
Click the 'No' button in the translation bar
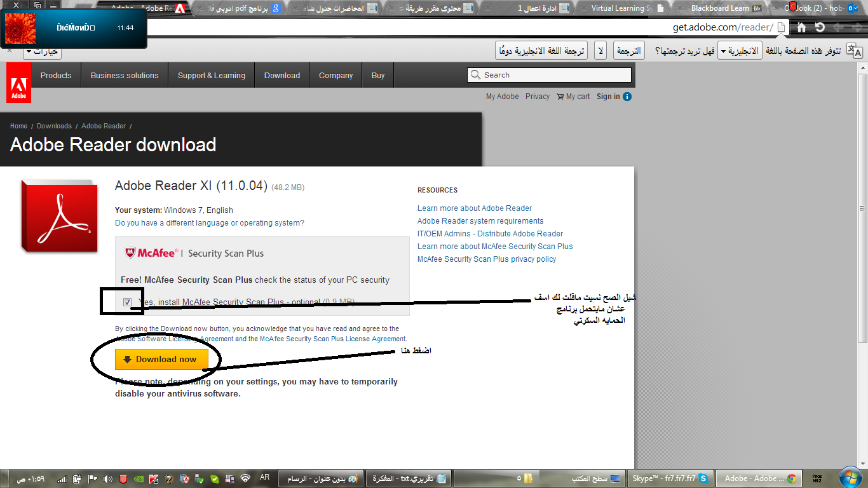coord(600,51)
